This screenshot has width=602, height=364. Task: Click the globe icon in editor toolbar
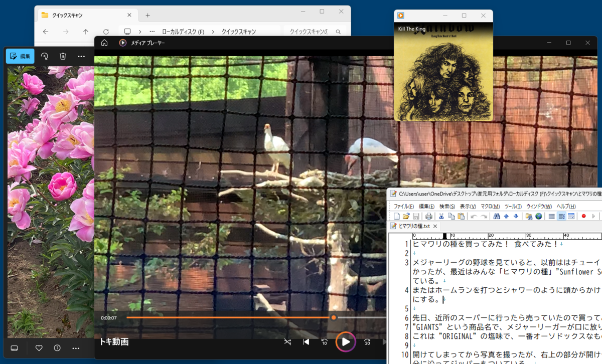tap(539, 216)
